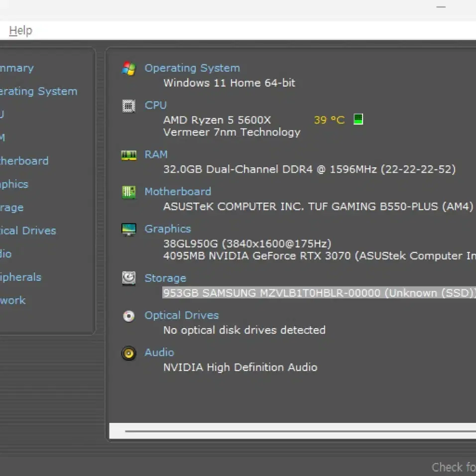Image resolution: width=476 pixels, height=476 pixels.
Task: Open the Help menu
Action: point(20,30)
